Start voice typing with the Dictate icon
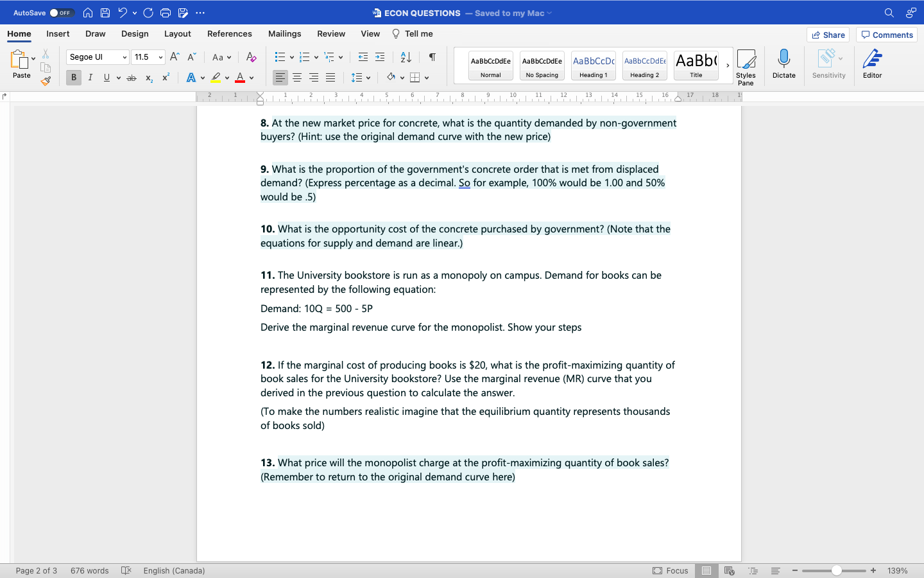This screenshot has height=578, width=924. 783,64
